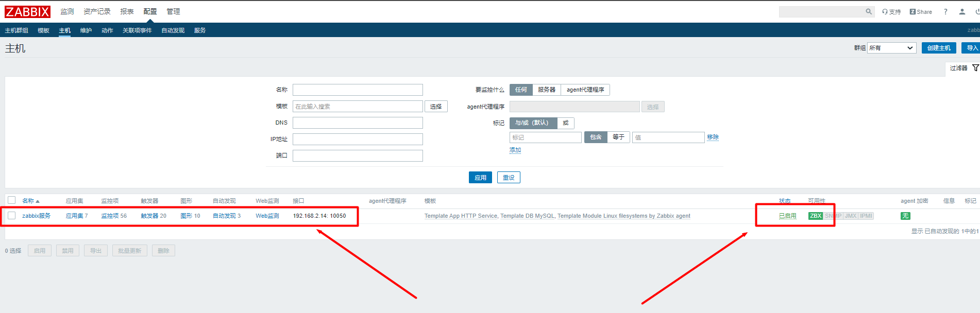
Task: Tick the select-all hosts checkbox
Action: click(x=11, y=200)
